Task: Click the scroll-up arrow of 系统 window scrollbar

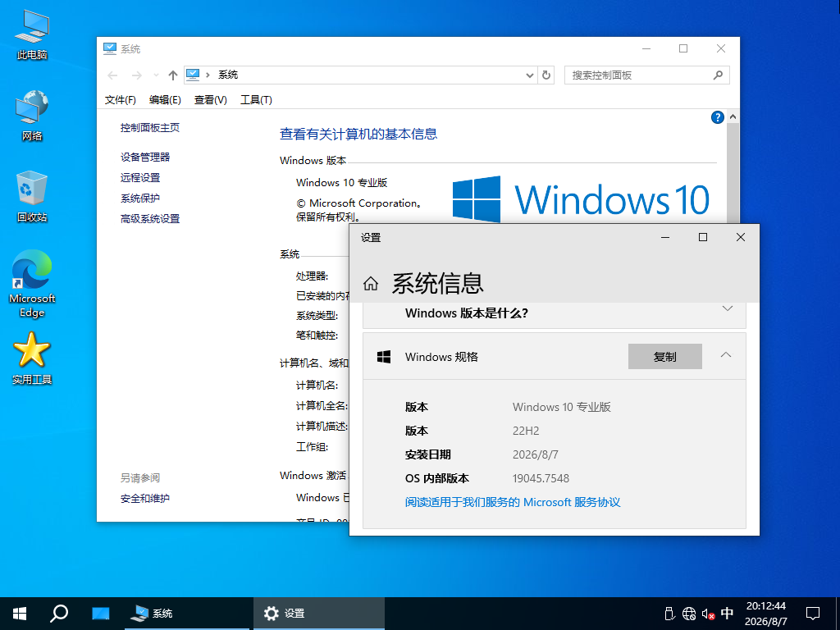Action: (733, 116)
